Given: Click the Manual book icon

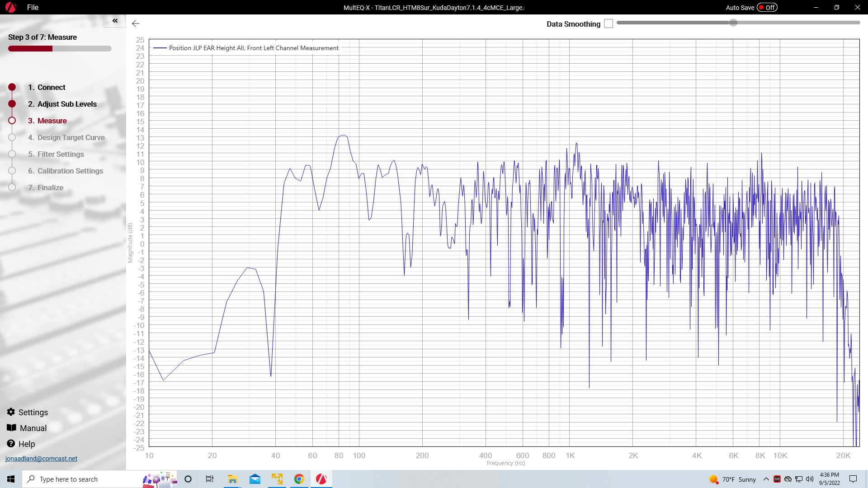Looking at the screenshot, I should click(11, 427).
